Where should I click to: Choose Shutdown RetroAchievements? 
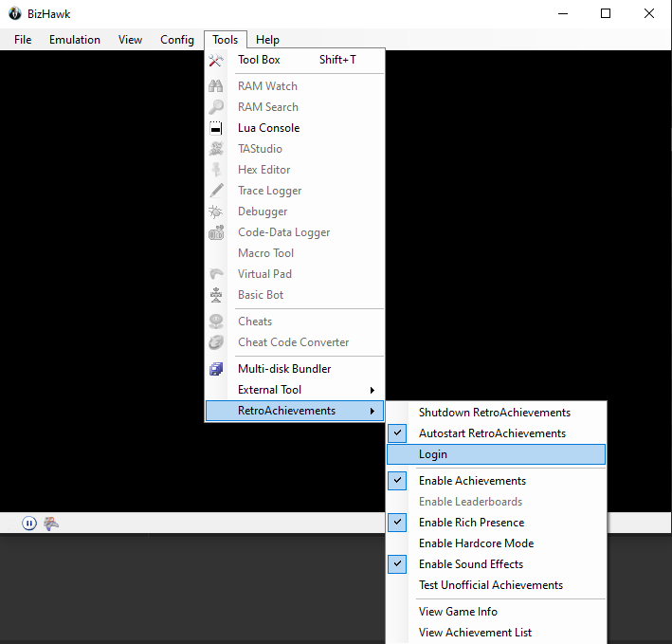(497, 413)
